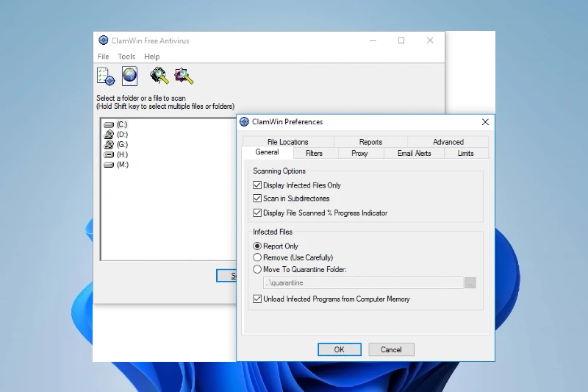Open the Help menu

(152, 57)
